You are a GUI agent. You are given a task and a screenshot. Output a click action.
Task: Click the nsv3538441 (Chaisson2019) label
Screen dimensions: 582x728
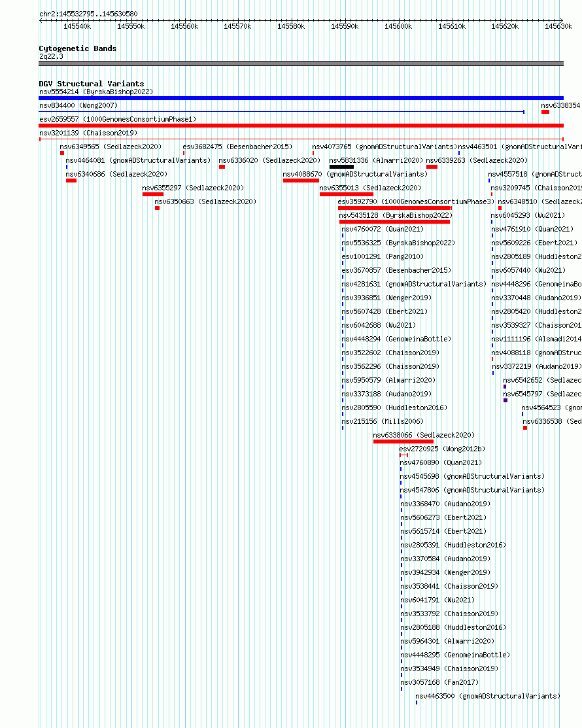coord(449,587)
